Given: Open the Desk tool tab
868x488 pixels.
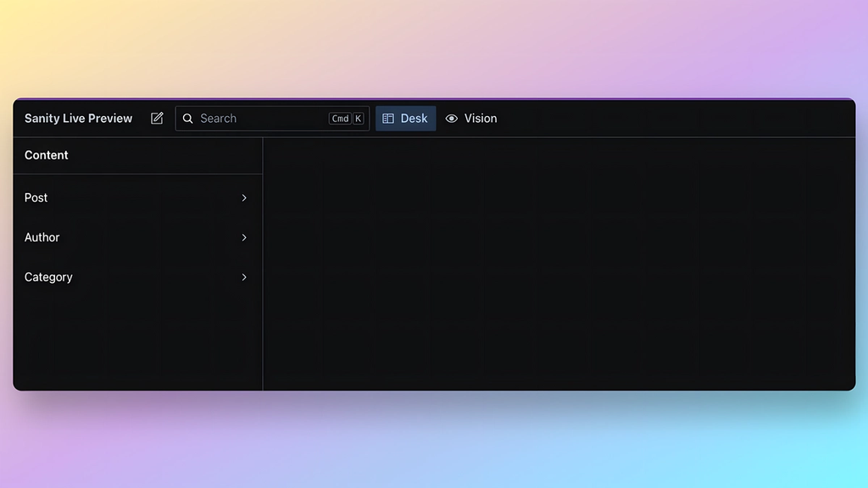Looking at the screenshot, I should (x=405, y=119).
